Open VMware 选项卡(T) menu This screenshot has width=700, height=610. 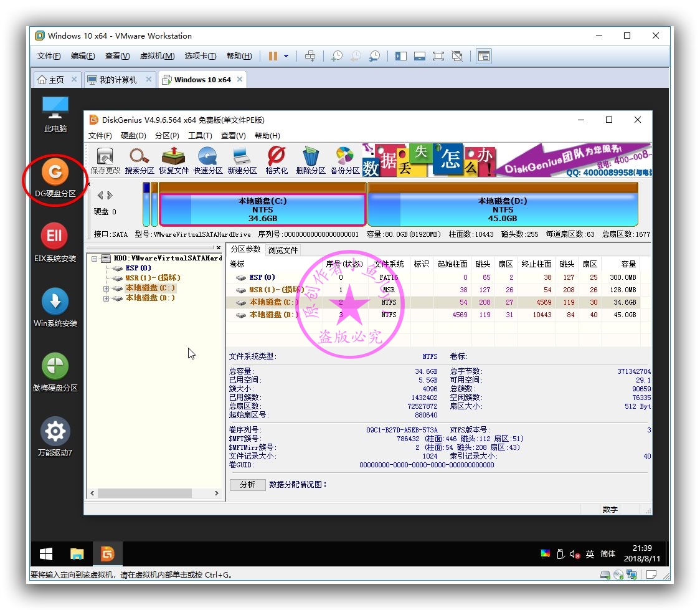pyautogui.click(x=201, y=56)
